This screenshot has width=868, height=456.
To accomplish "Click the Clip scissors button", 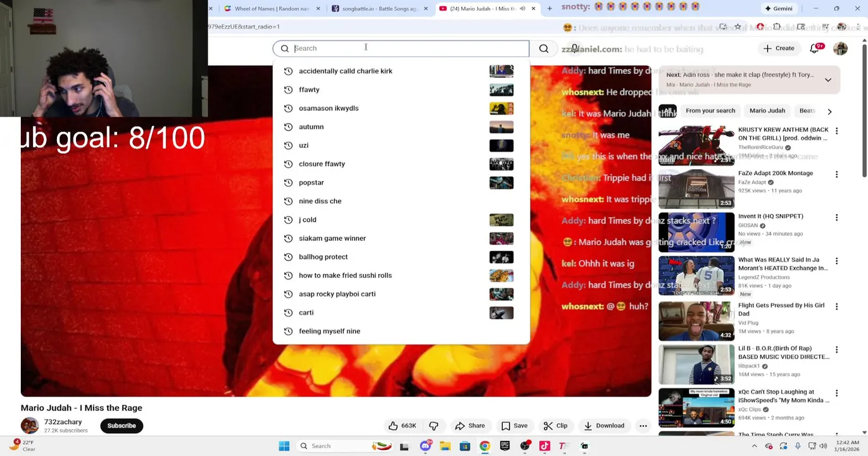I will pyautogui.click(x=555, y=426).
